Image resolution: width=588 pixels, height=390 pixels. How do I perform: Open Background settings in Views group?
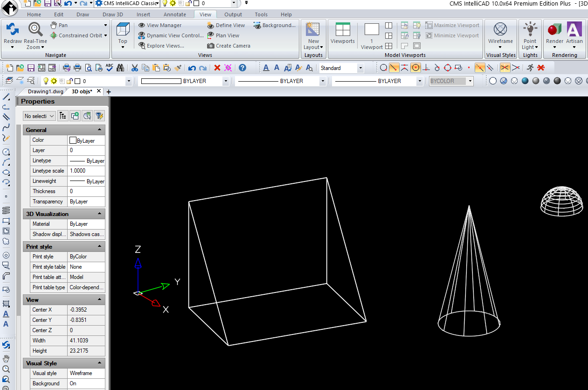[275, 25]
